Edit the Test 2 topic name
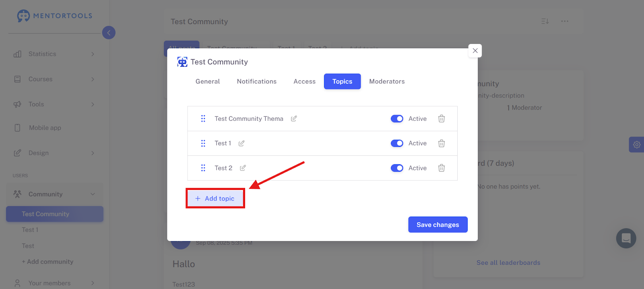Image resolution: width=644 pixels, height=289 pixels. pos(243,168)
